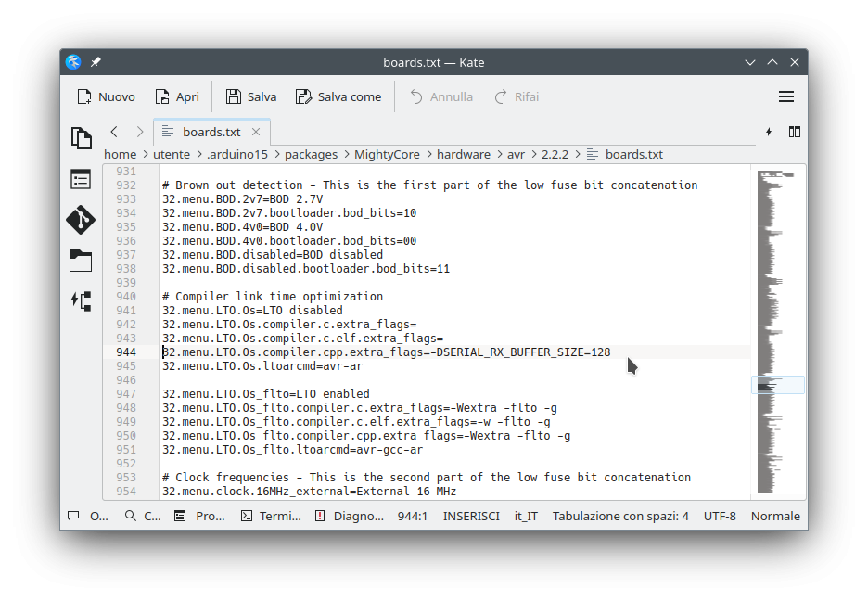The image size is (868, 601).
Task: Open Diagno... diagnostics panel
Action: tap(350, 516)
